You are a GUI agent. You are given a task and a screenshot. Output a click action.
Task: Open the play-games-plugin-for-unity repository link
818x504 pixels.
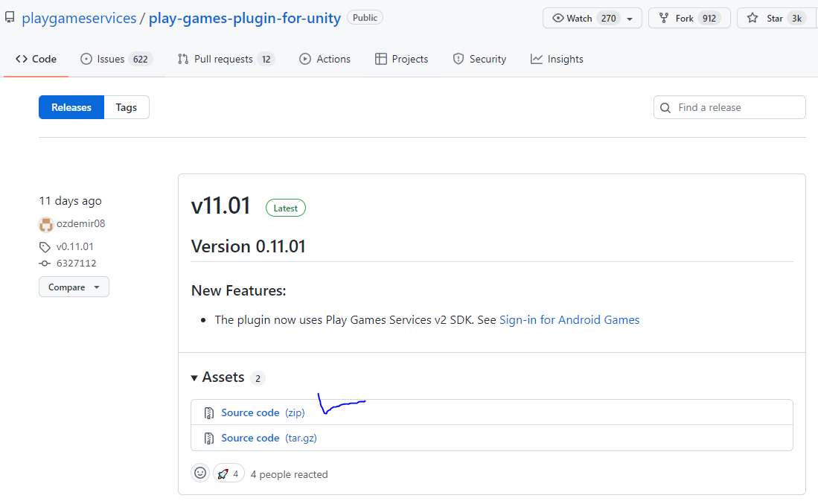pyautogui.click(x=245, y=19)
